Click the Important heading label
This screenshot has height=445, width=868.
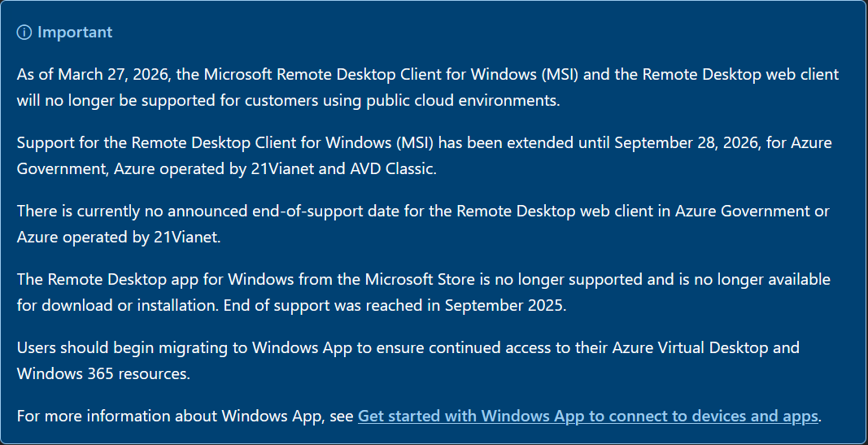pos(75,33)
